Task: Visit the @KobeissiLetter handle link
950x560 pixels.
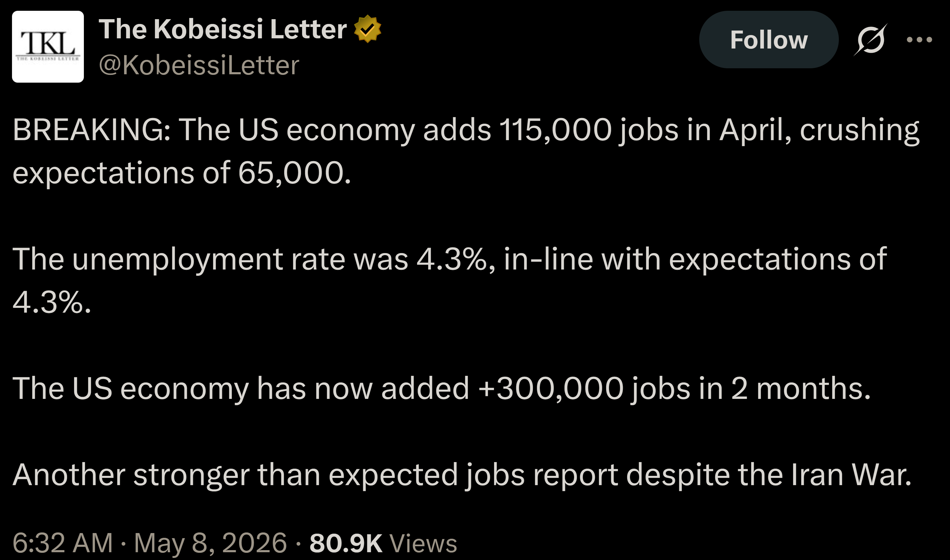Action: pos(199,65)
